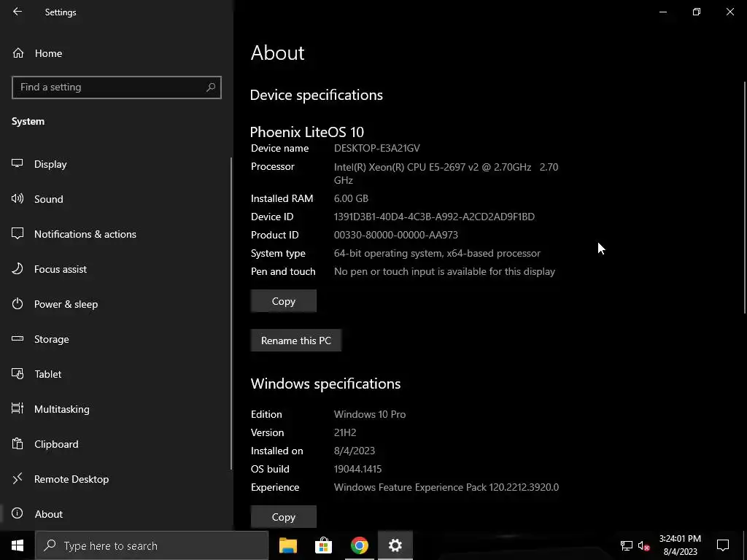Open Google Chrome from the taskbar

(359, 545)
